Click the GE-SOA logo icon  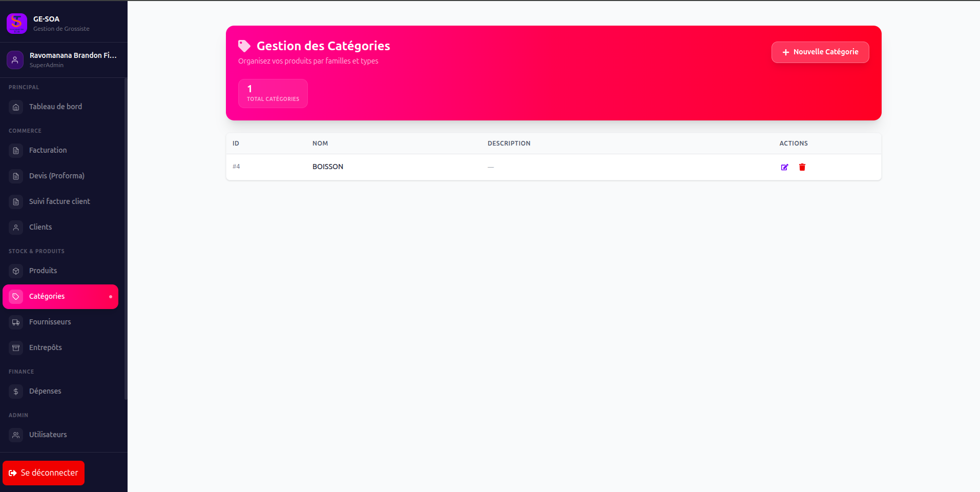coord(17,24)
